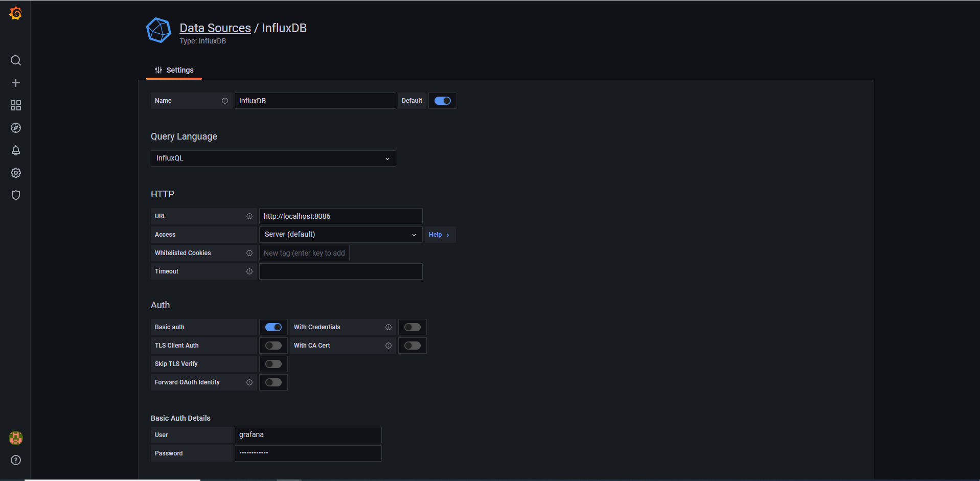Click the Name input field

click(x=315, y=101)
